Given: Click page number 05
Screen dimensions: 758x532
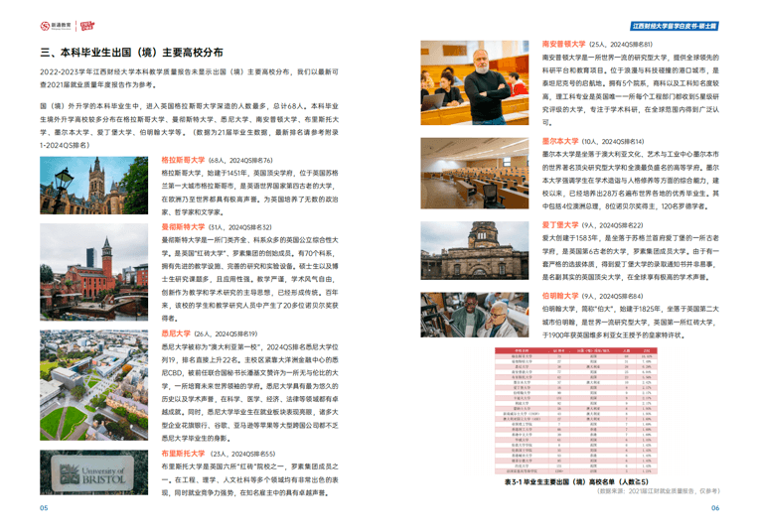Looking at the screenshot, I should [44, 508].
